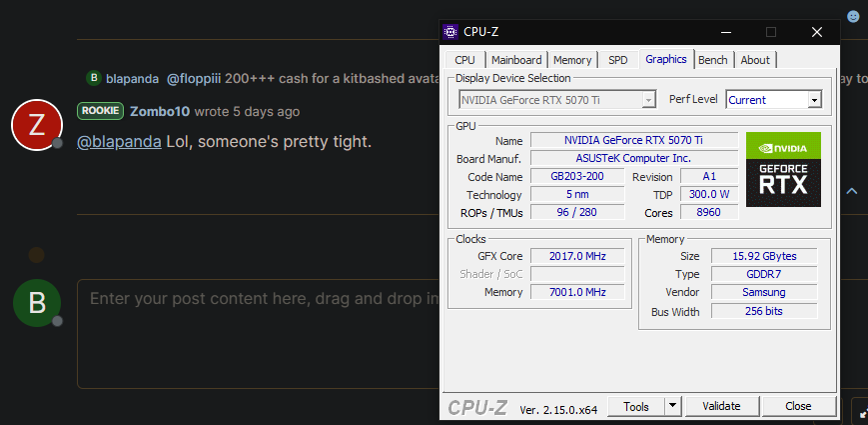Switch to the Bench tab
The width and height of the screenshot is (868, 425).
pyautogui.click(x=713, y=60)
